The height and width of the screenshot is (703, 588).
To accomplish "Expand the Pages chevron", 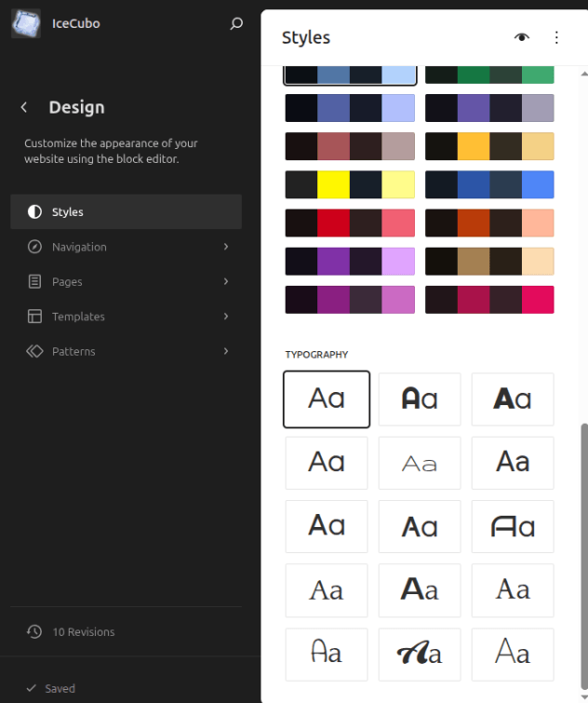I will coord(226,281).
